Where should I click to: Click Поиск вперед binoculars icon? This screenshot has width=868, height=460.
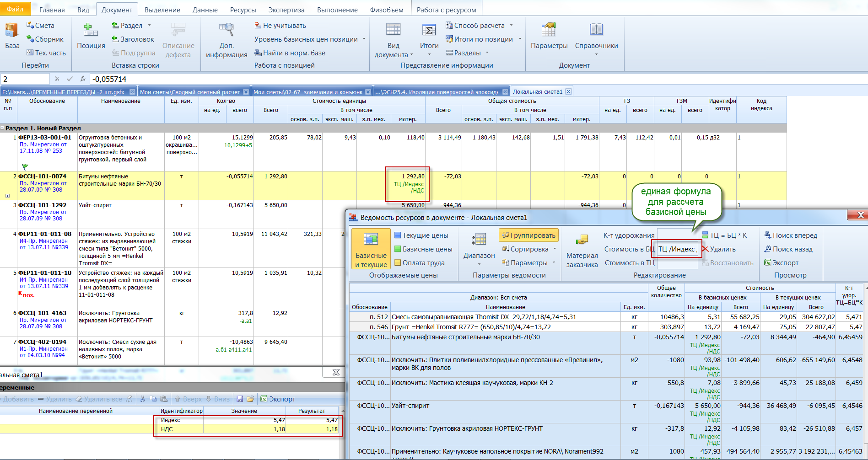768,235
